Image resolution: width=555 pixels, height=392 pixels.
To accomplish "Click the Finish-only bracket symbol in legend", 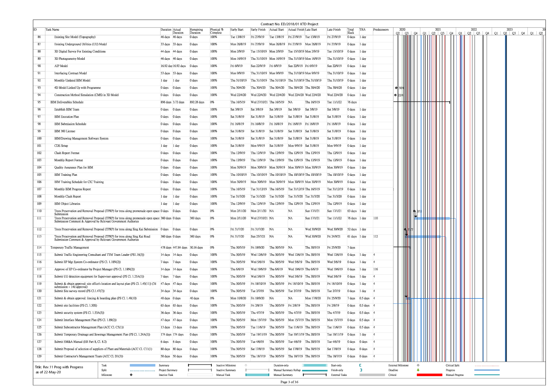I will click(x=361, y=370).
